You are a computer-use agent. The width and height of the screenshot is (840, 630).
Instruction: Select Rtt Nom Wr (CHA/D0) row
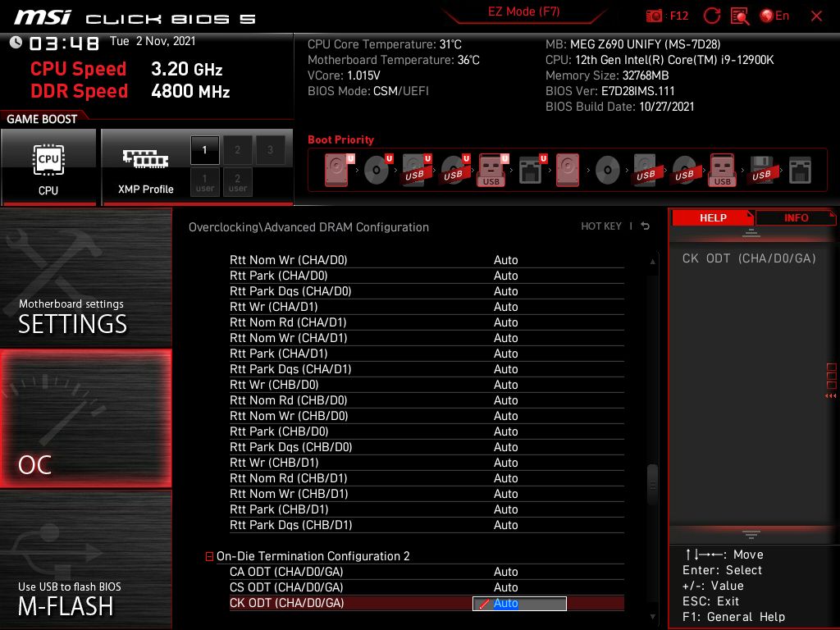427,260
